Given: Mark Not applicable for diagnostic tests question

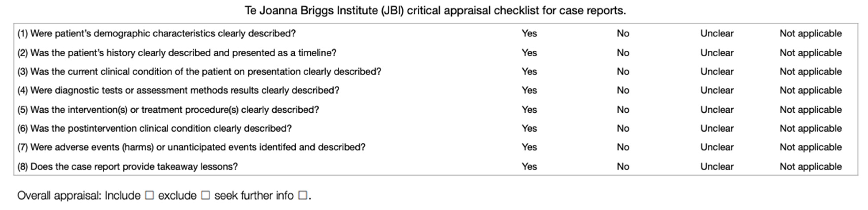Looking at the screenshot, I should [810, 90].
